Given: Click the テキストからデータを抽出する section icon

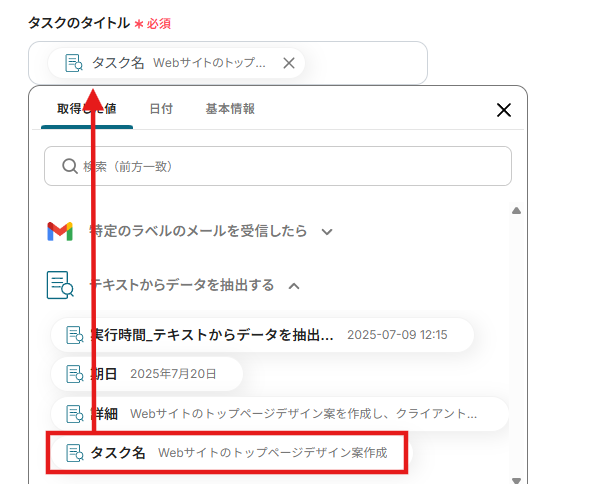Looking at the screenshot, I should (x=60, y=285).
